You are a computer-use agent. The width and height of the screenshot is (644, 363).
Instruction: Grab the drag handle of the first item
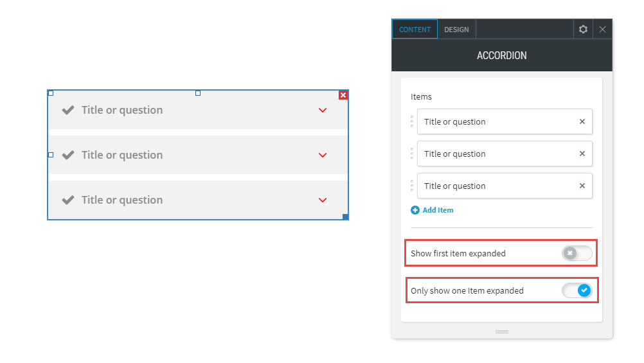[x=412, y=121]
